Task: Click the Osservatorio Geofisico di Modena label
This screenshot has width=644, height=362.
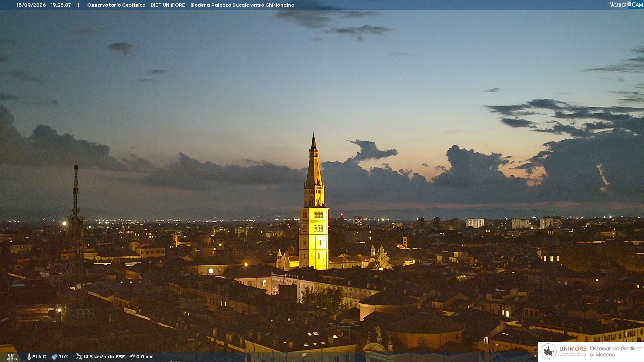Action: 616,351
